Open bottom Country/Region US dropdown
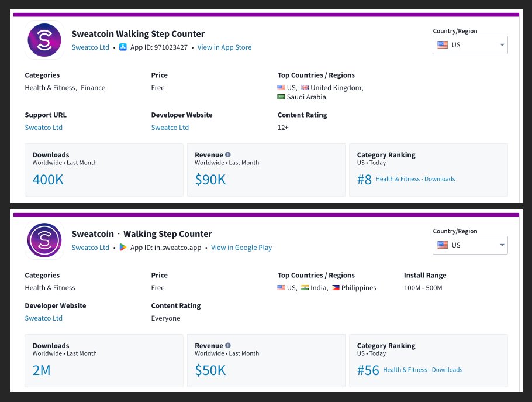 [470, 245]
